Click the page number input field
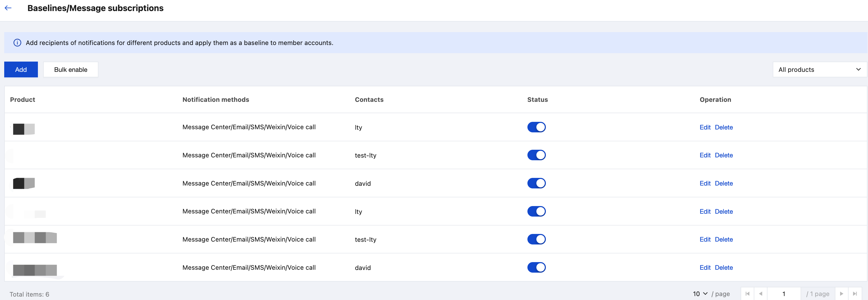868x300 pixels. pyautogui.click(x=784, y=294)
